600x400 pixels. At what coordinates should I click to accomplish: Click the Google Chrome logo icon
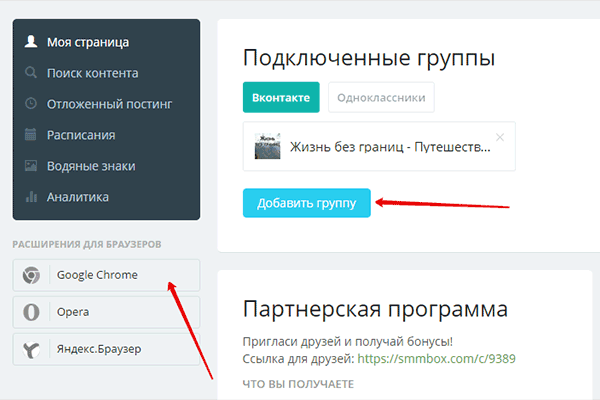pos(31,275)
